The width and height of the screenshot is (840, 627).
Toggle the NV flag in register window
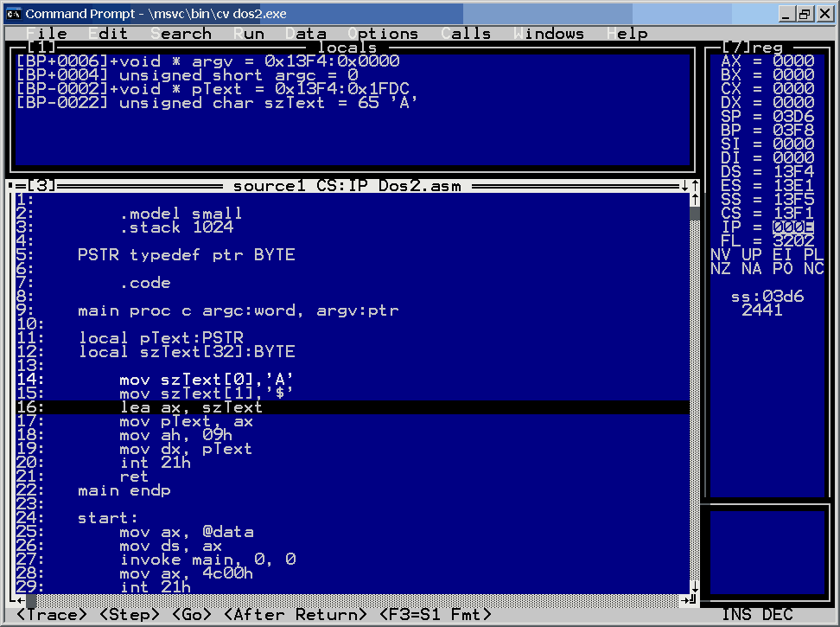point(720,254)
